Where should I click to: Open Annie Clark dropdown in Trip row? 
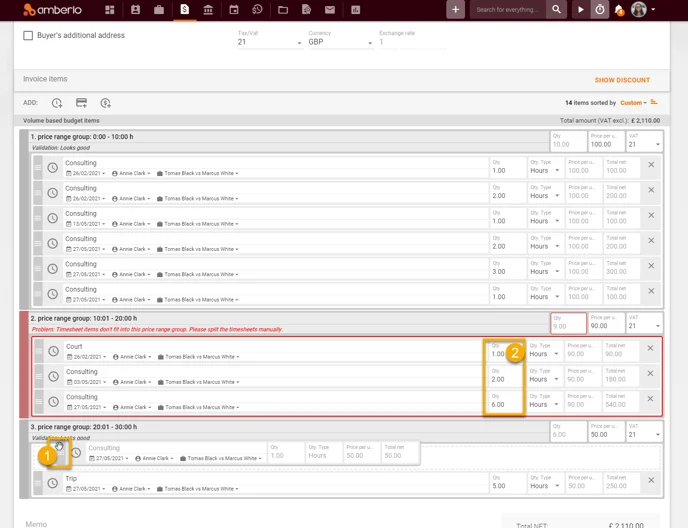(131, 489)
